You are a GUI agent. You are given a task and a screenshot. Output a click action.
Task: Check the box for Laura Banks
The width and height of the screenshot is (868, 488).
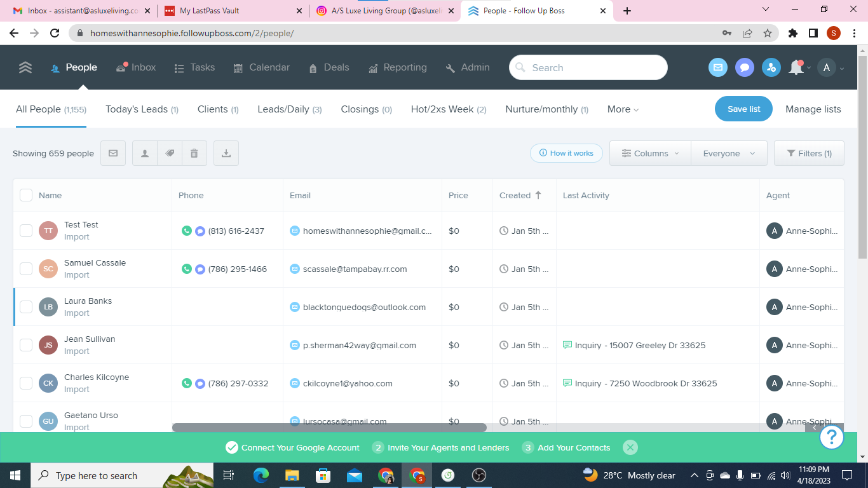26,307
